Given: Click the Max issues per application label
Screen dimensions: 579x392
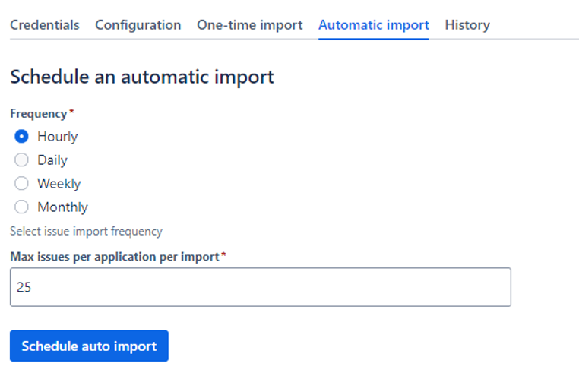Looking at the screenshot, I should coord(114,257).
